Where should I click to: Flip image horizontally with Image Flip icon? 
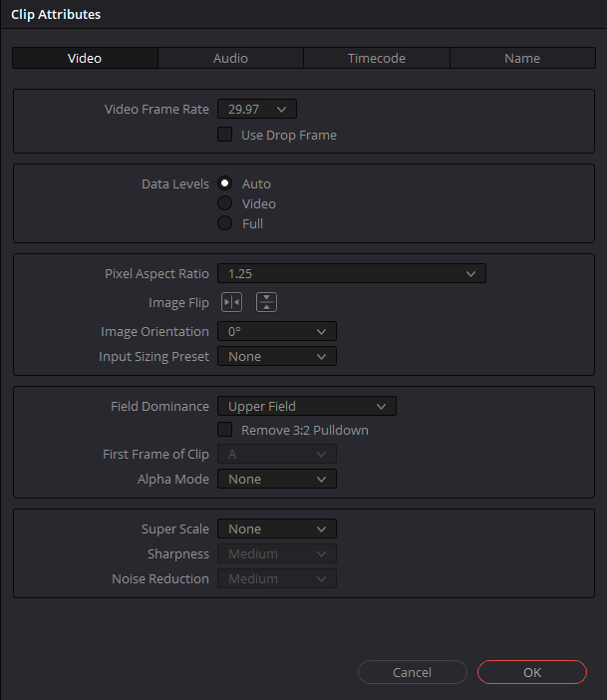coord(231,302)
